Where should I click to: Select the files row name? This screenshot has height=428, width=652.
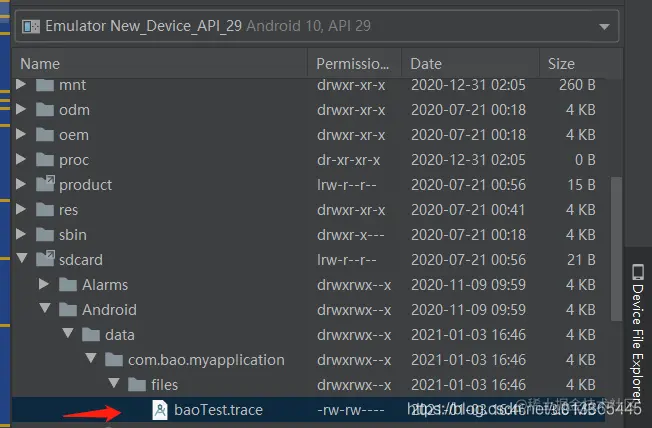pos(165,385)
